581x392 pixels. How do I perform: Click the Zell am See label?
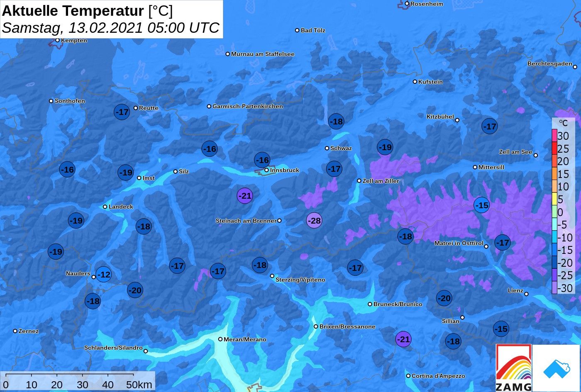515,152
